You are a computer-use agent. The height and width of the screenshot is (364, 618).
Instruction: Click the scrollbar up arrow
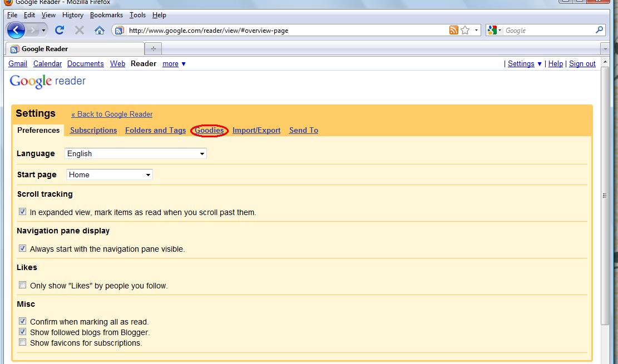(605, 62)
